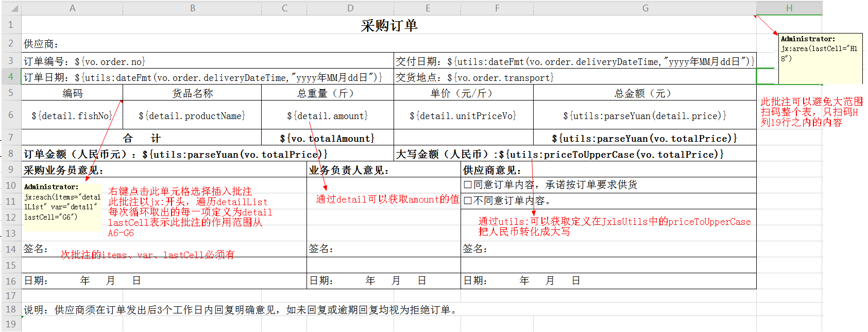Select row 19 header

coord(11,324)
